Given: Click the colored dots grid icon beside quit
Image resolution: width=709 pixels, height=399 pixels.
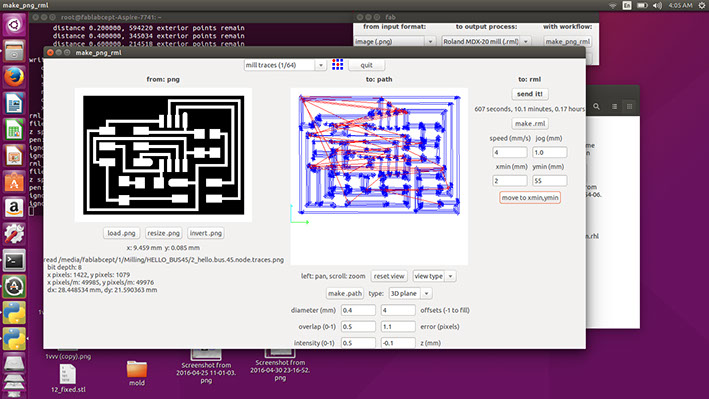Looking at the screenshot, I should click(x=337, y=65).
